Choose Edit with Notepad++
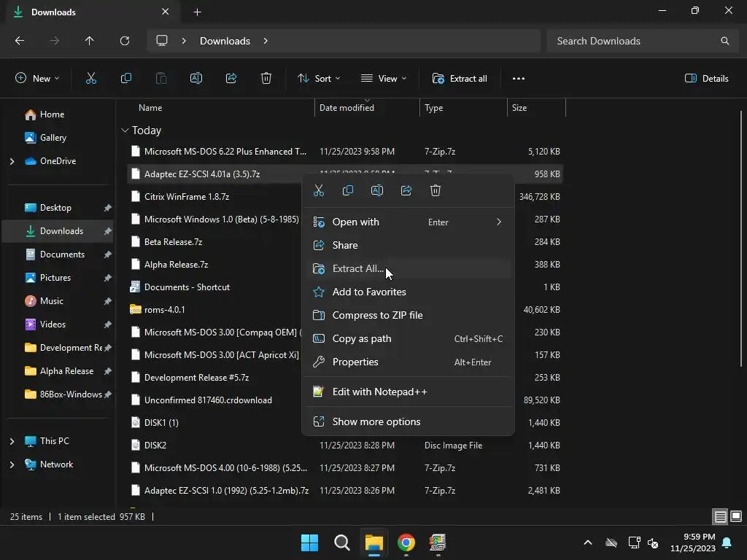This screenshot has height=560, width=747. 409,392
